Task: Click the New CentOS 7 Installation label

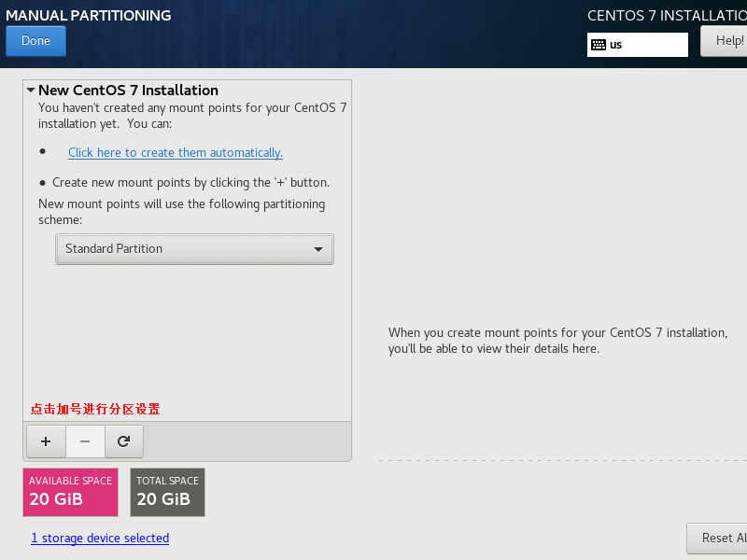Action: (x=128, y=91)
